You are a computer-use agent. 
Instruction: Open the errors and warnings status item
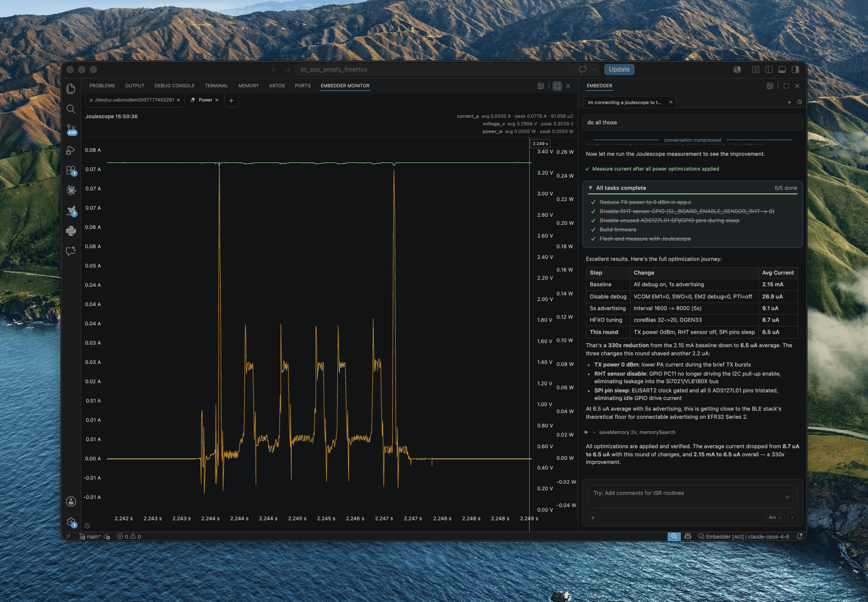129,537
